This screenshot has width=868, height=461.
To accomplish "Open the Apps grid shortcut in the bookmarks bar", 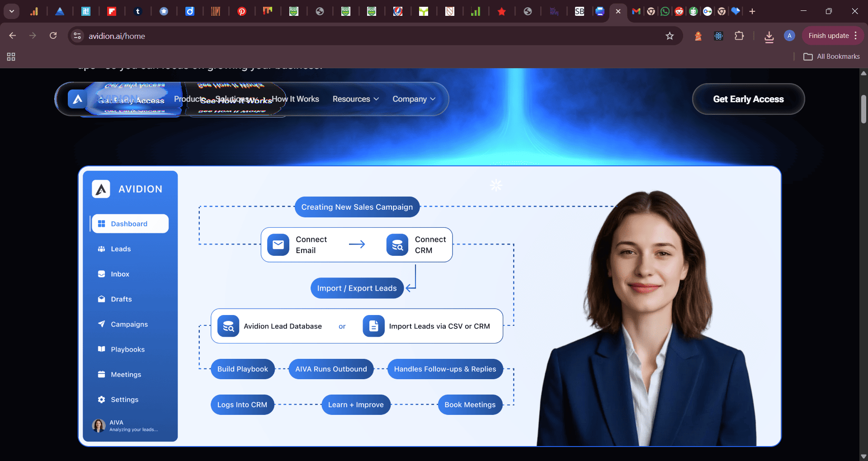I will click(11, 56).
